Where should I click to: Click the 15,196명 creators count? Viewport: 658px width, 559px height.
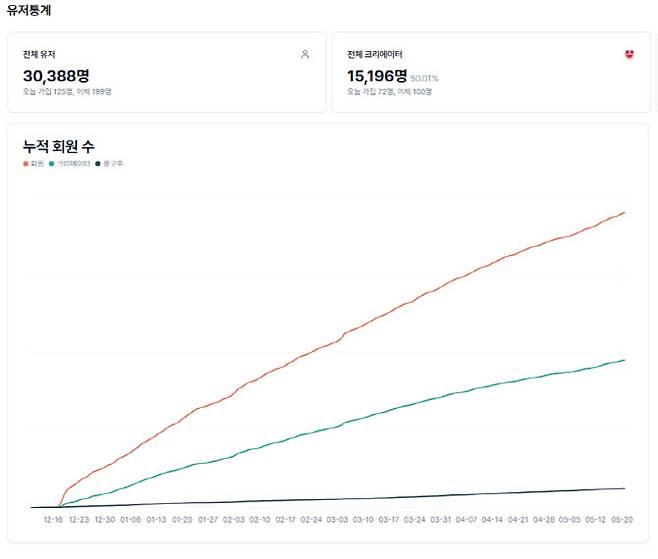click(377, 75)
